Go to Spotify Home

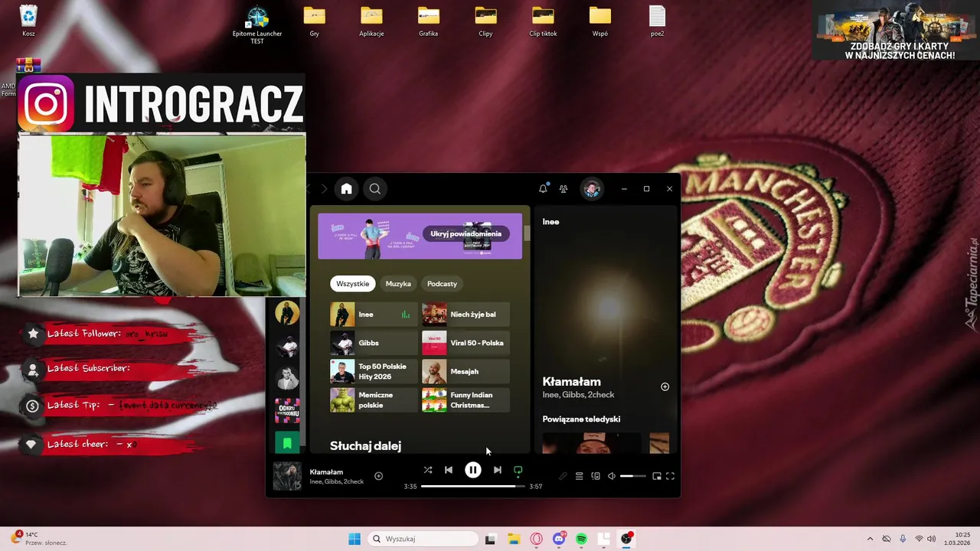pos(346,188)
